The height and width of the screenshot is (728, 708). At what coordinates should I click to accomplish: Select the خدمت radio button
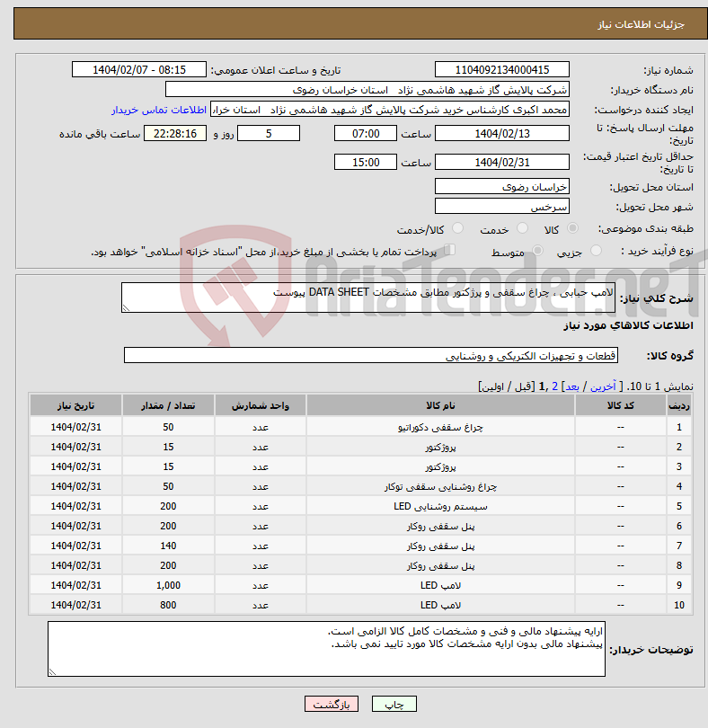(522, 228)
